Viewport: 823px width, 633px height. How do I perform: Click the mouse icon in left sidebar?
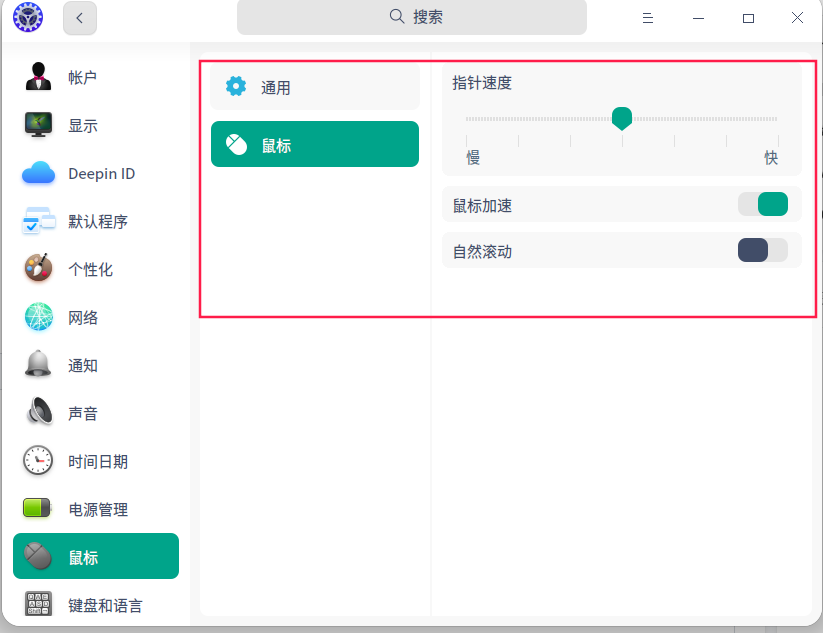(38, 556)
